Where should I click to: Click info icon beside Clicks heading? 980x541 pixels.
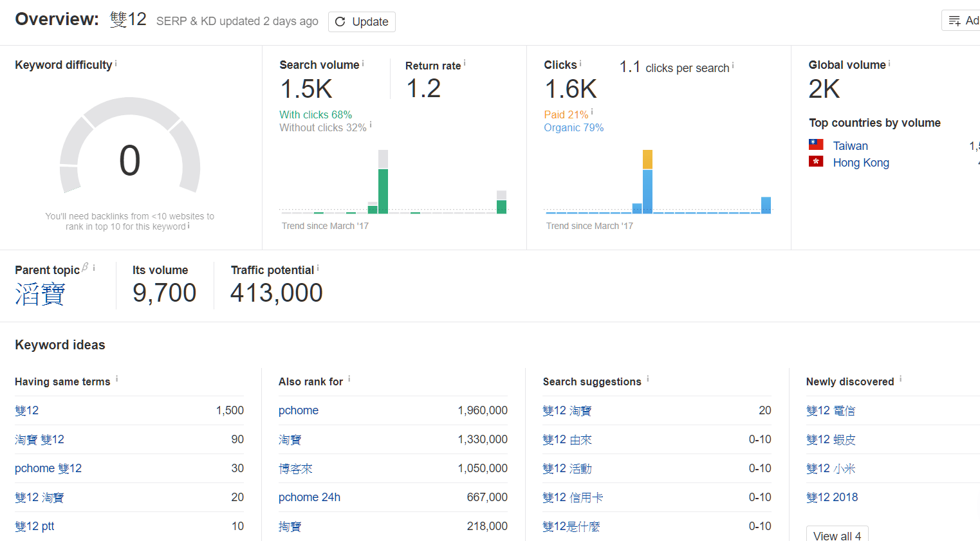coord(580,64)
